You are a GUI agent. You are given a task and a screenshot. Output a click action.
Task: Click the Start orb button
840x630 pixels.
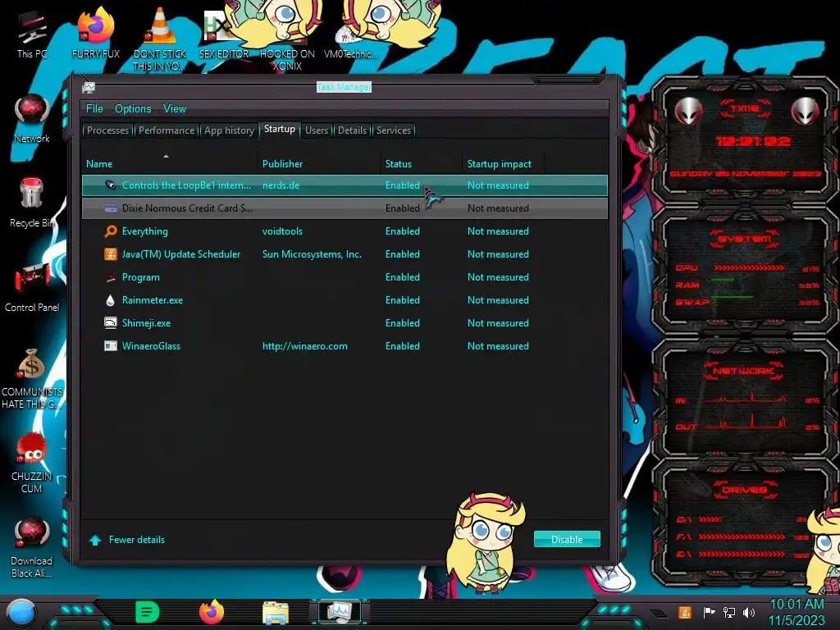point(21,612)
